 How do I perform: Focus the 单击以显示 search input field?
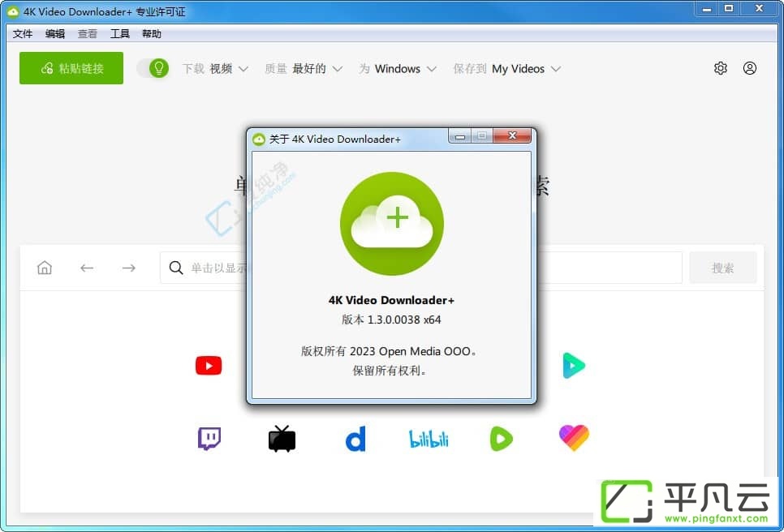[x=421, y=268]
